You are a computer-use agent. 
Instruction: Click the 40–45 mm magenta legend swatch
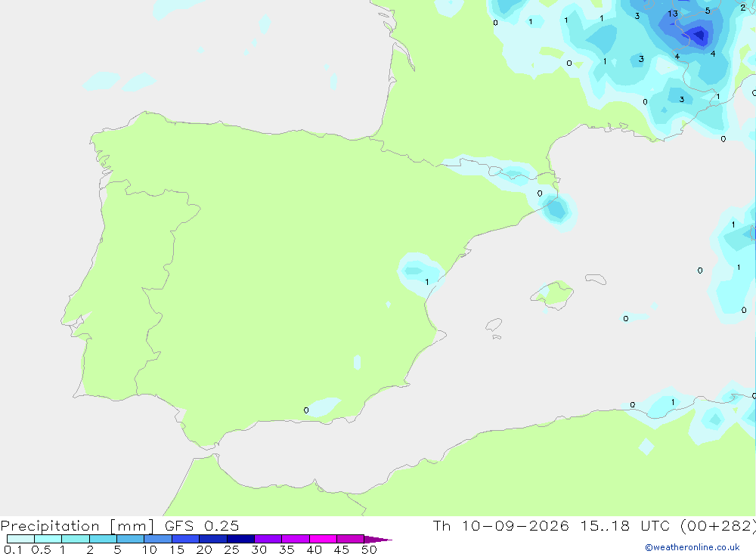coord(323,539)
